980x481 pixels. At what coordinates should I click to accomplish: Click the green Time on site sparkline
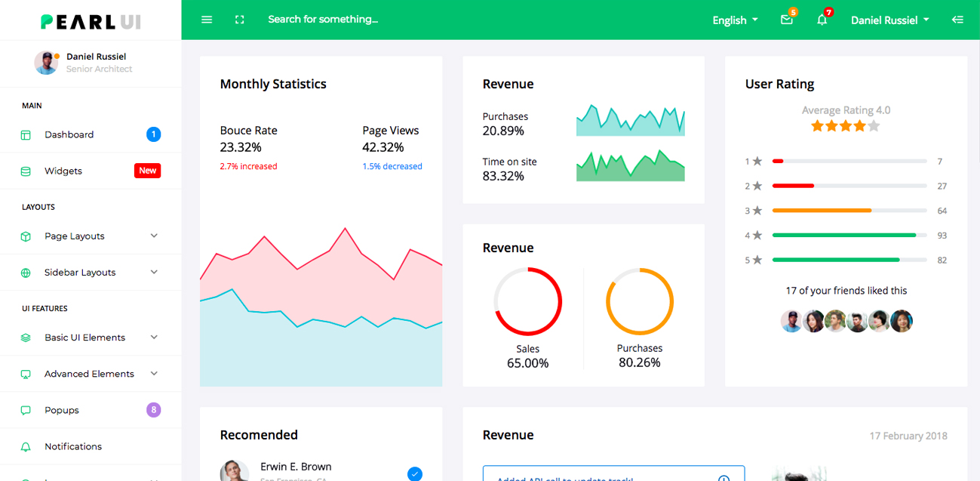631,165
